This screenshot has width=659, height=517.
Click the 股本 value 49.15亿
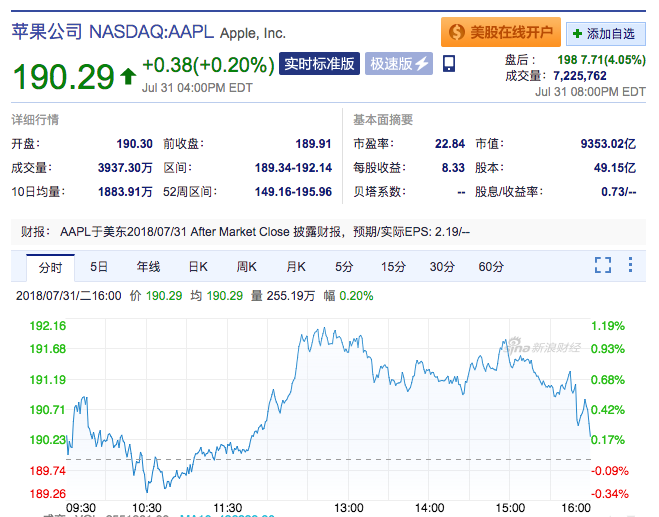615,168
